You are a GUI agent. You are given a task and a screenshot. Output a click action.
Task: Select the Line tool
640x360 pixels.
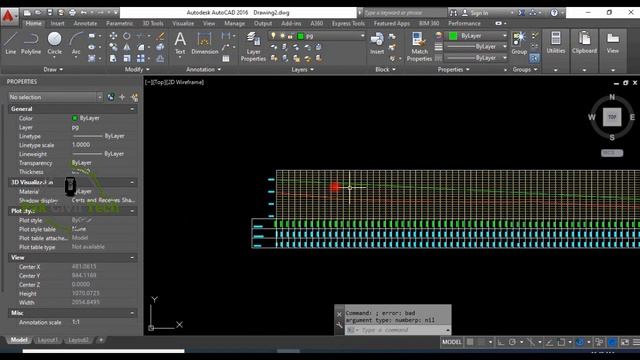pos(10,44)
